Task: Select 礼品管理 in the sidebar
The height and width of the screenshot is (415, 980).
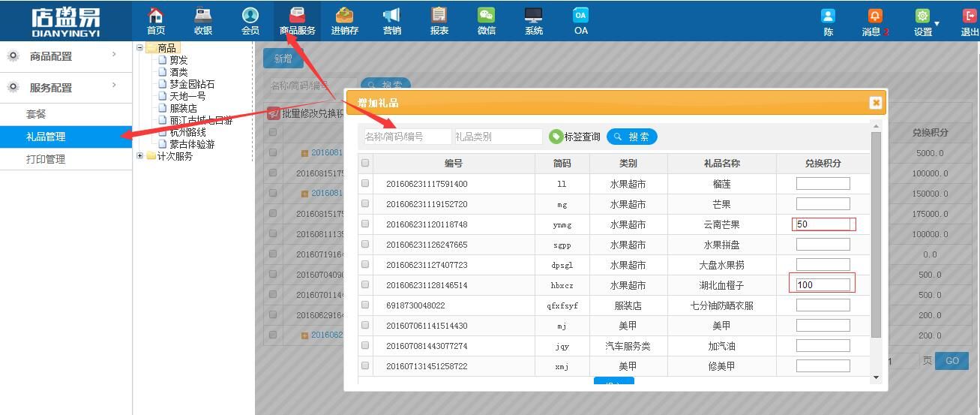Action: 66,137
